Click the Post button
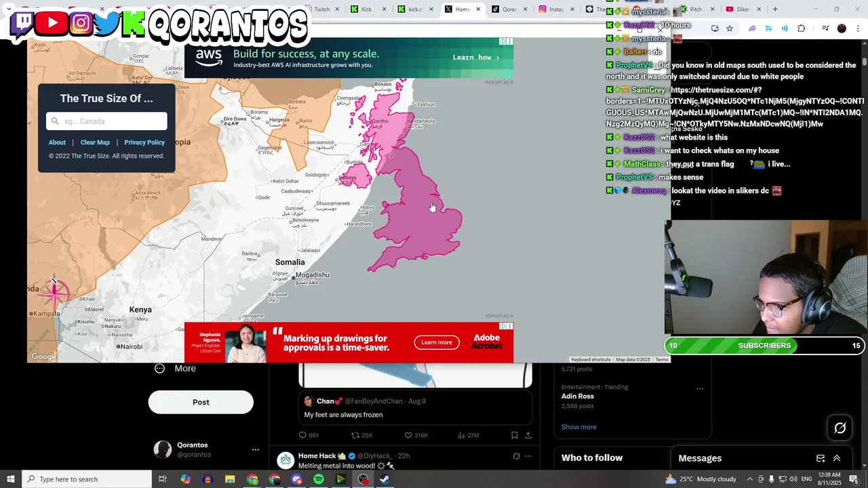 [x=201, y=402]
